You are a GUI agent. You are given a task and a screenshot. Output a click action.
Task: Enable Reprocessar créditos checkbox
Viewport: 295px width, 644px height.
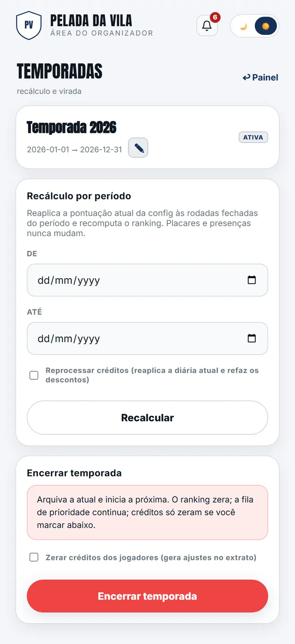tap(34, 375)
